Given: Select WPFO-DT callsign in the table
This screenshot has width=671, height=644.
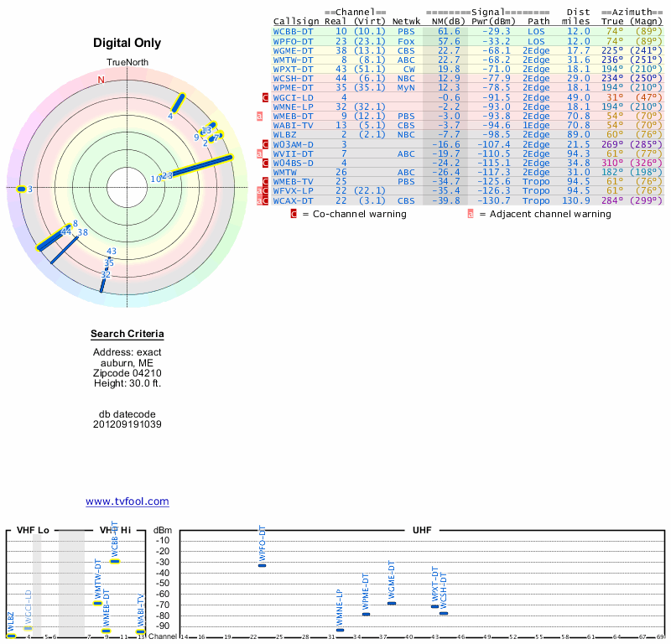Looking at the screenshot, I should [x=293, y=40].
